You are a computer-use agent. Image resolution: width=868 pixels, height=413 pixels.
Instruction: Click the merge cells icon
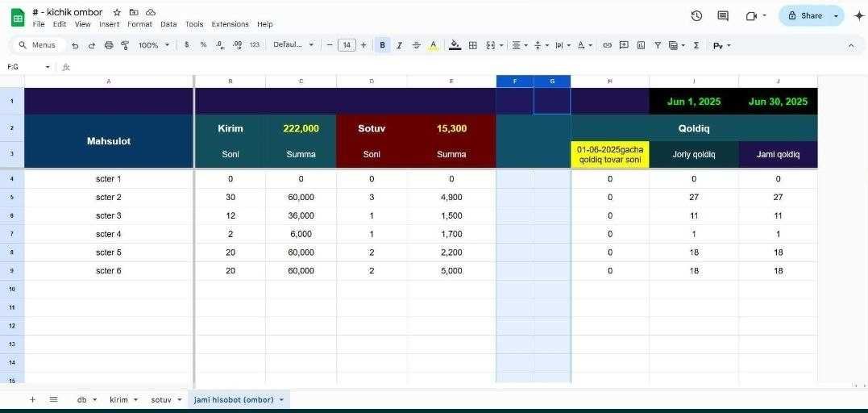[x=491, y=45]
